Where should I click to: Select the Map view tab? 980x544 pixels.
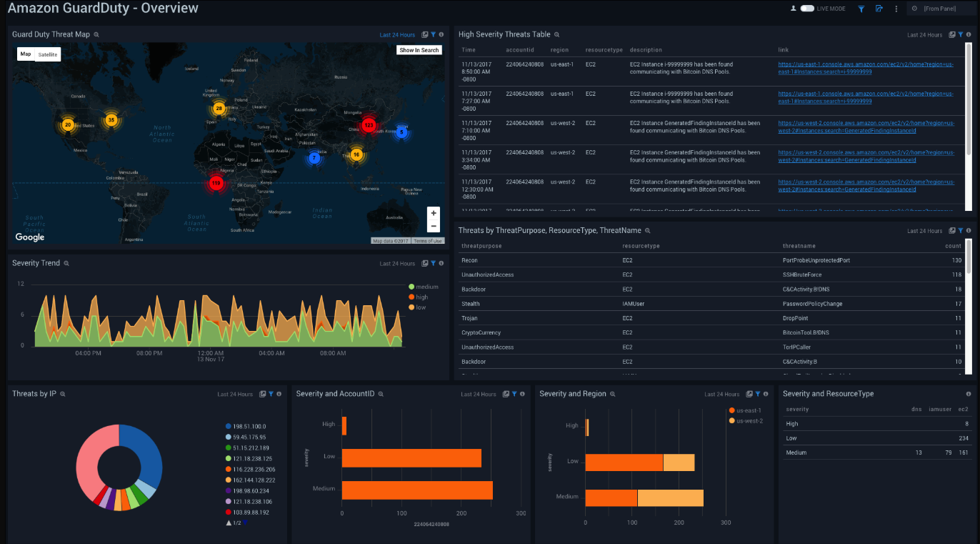[x=25, y=54]
